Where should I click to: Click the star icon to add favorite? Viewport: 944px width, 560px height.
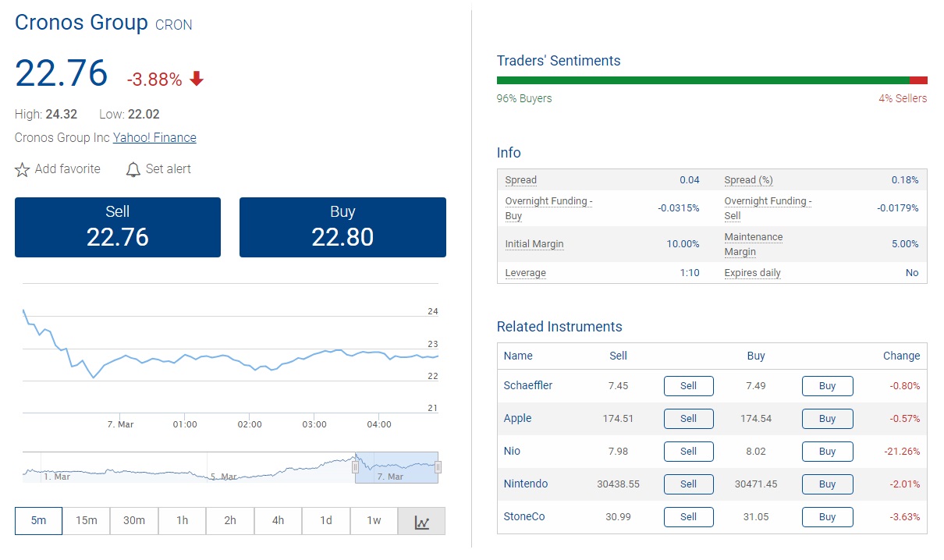click(x=23, y=169)
